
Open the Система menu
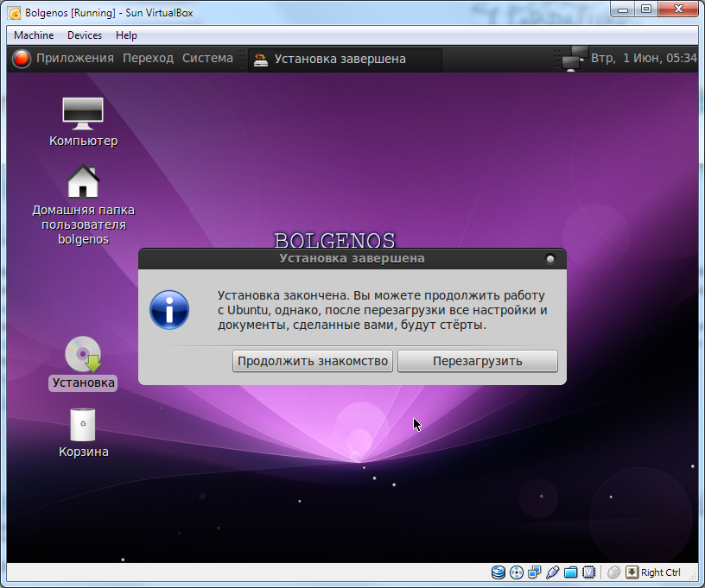(207, 59)
